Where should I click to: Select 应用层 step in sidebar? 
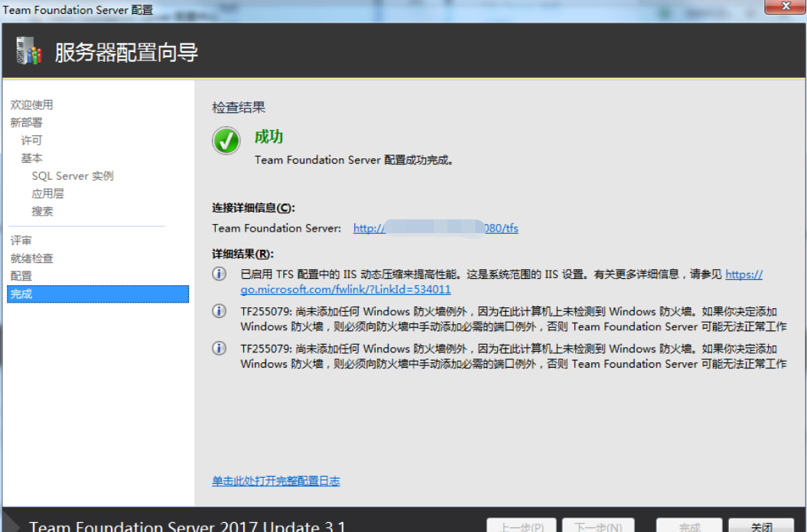pos(48,193)
